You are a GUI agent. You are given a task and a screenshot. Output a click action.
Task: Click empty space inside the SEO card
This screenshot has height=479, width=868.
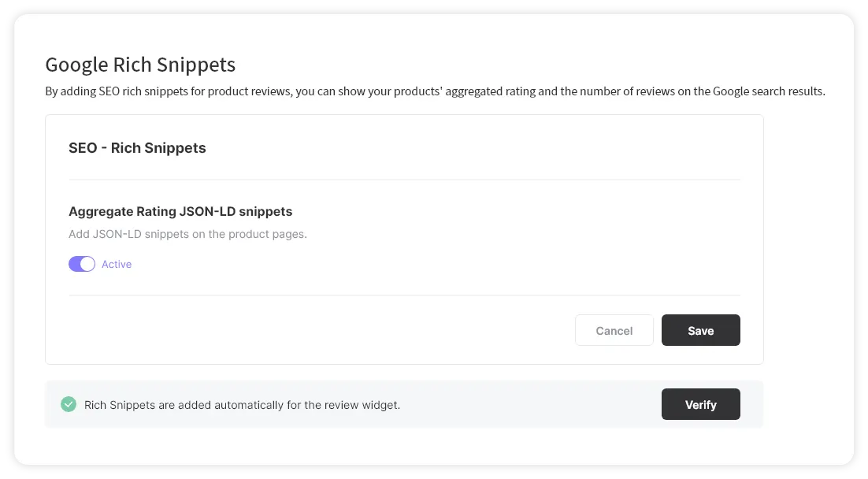(x=512, y=236)
